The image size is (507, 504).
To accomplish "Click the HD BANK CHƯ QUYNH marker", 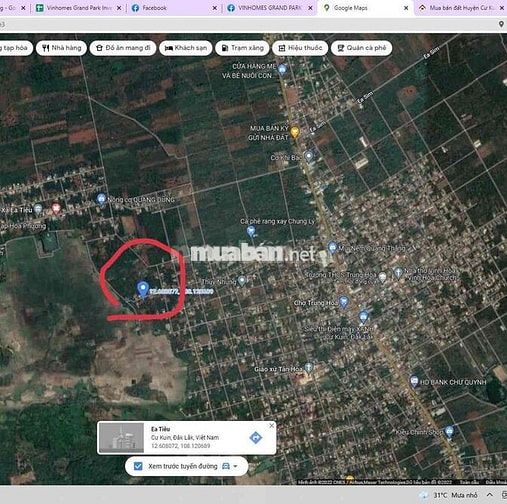I will tap(414, 381).
